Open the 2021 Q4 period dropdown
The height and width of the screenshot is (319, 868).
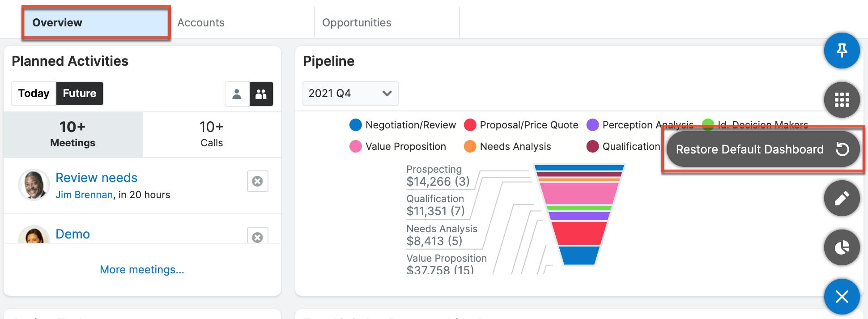[350, 94]
